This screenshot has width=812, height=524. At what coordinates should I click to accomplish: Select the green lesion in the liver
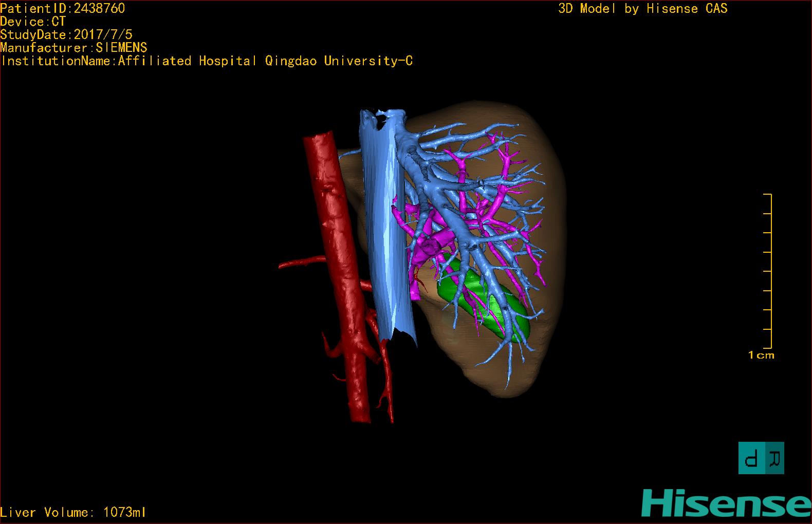pyautogui.click(x=483, y=298)
